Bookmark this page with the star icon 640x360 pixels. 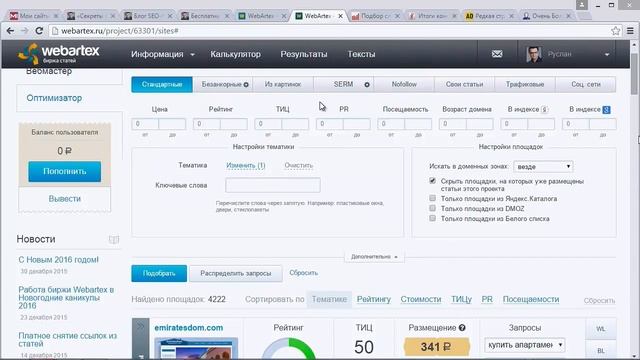coord(616,31)
